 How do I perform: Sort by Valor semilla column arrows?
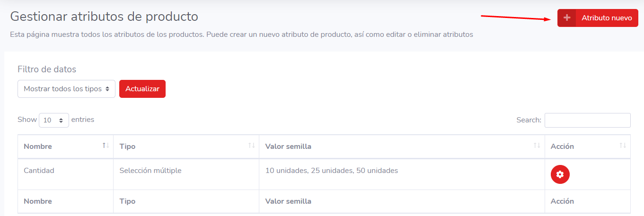(x=537, y=146)
